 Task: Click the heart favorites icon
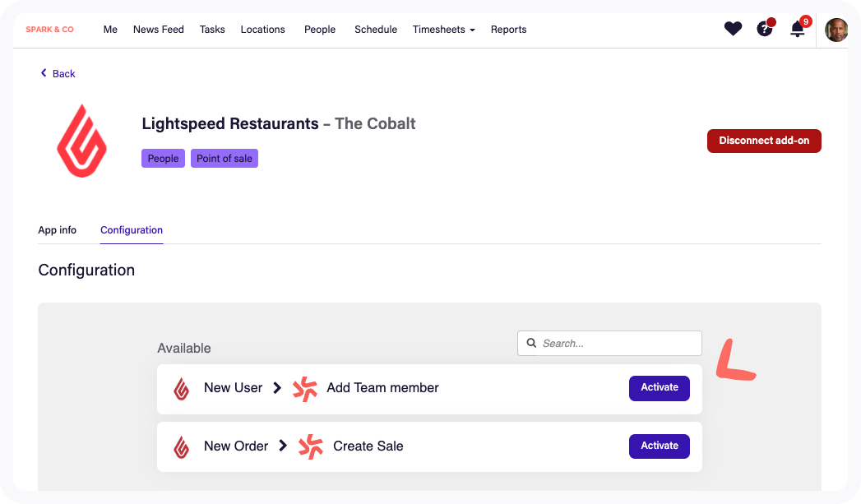[733, 29]
